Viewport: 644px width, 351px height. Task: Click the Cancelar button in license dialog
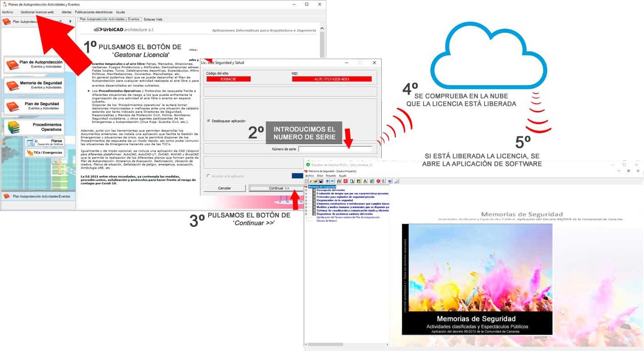coord(225,188)
